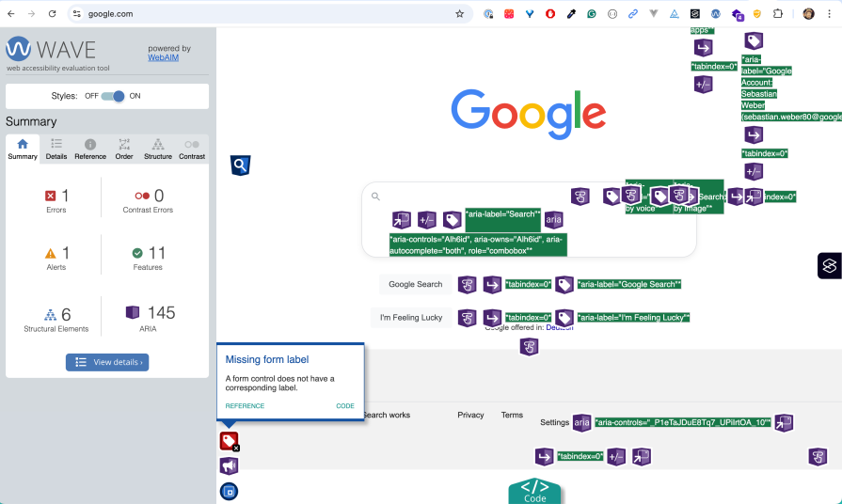Click the orange Alerts triangle icon

(x=51, y=253)
